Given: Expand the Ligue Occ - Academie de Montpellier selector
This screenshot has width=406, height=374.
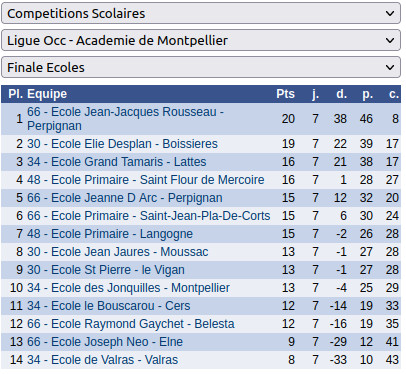Looking at the screenshot, I should pyautogui.click(x=201, y=40).
